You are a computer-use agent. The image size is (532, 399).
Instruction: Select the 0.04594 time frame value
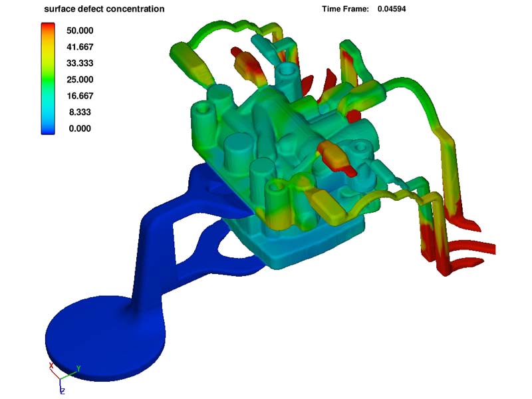point(392,9)
